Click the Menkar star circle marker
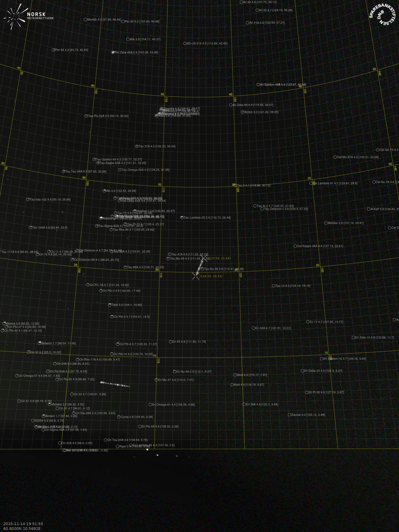 pos(326,223)
